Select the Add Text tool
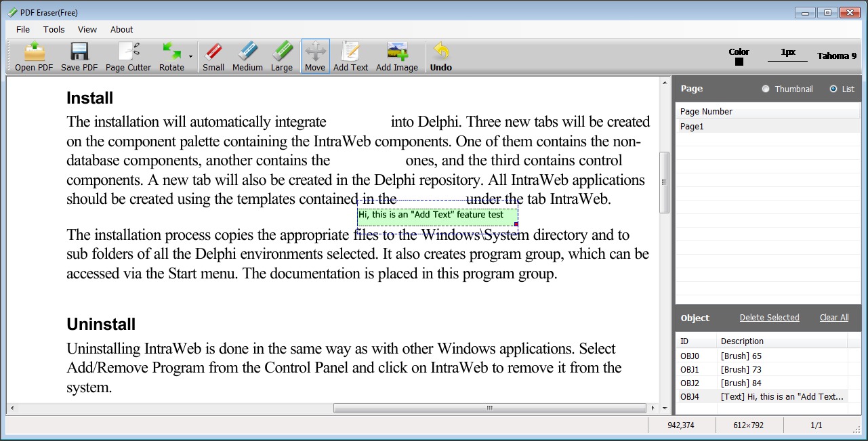This screenshot has height=441, width=868. pyautogui.click(x=350, y=56)
